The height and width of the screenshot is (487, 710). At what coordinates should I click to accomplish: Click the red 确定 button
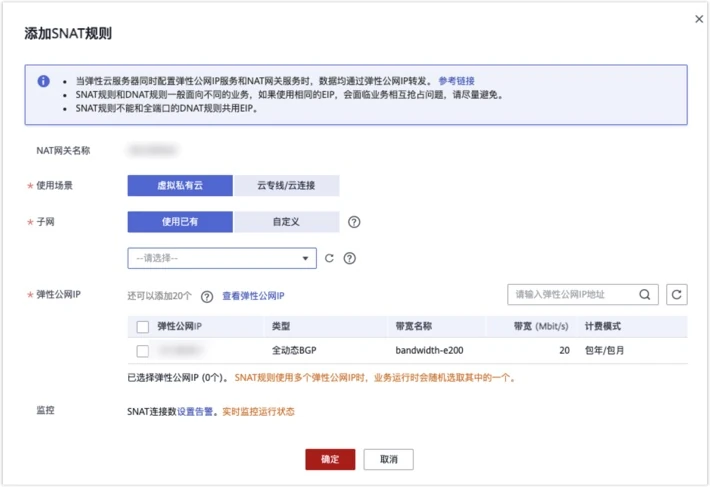coord(330,459)
